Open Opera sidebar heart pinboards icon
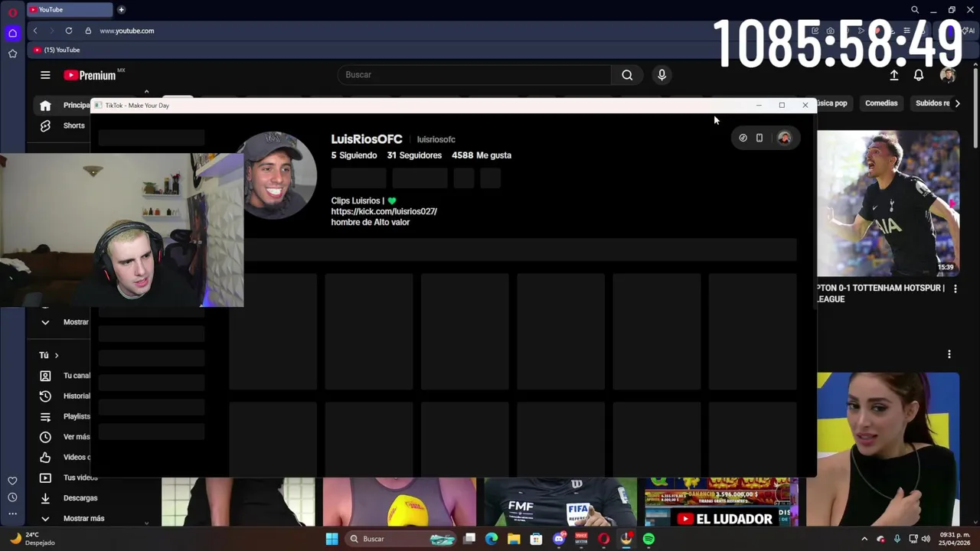Viewport: 980px width, 551px height. coord(12,481)
